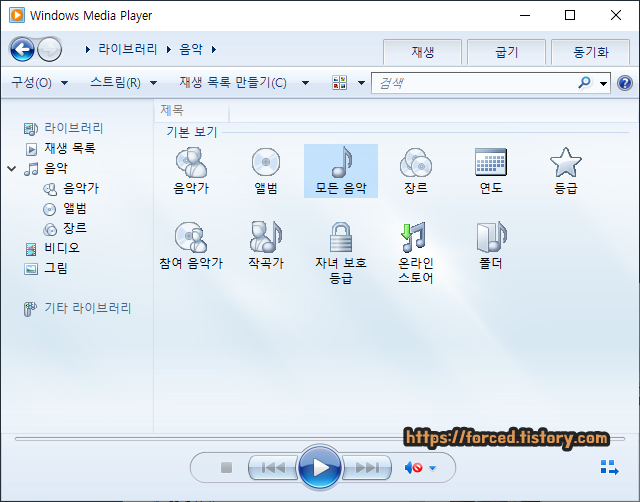Open dropdown arrow next to 재생 목록 만들기
Viewport: 640px width, 502px height.
(x=305, y=83)
